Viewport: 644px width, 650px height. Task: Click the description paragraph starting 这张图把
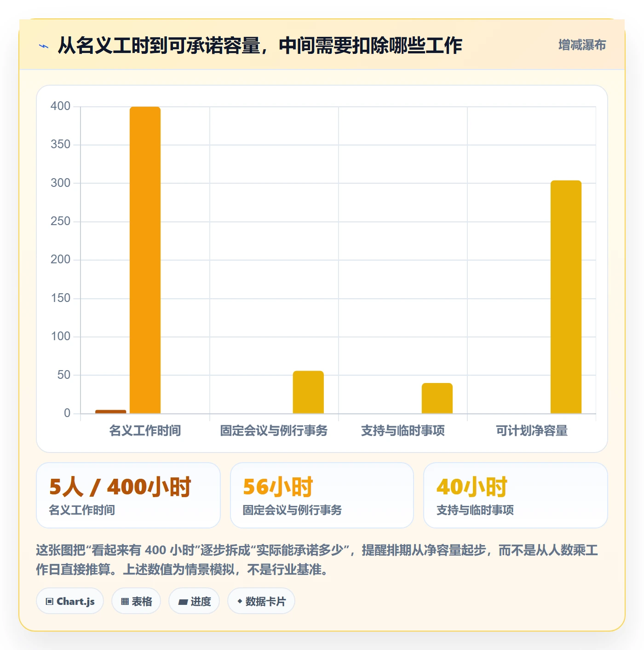coord(317,560)
